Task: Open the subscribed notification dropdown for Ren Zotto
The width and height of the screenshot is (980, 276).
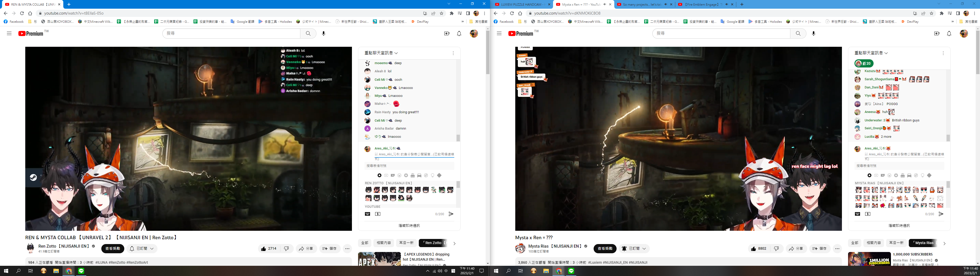Action: click(x=142, y=249)
